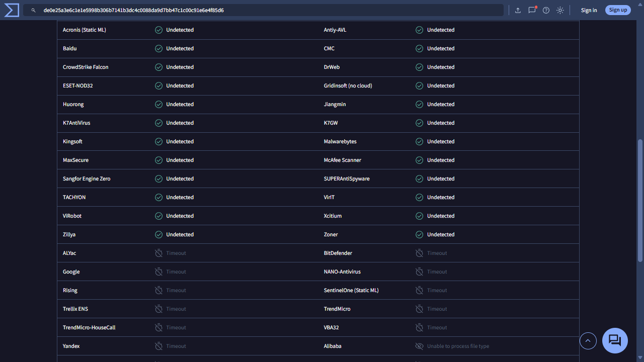Select the engine name "ViRobot"
Image resolution: width=644 pixels, height=362 pixels.
[72, 216]
